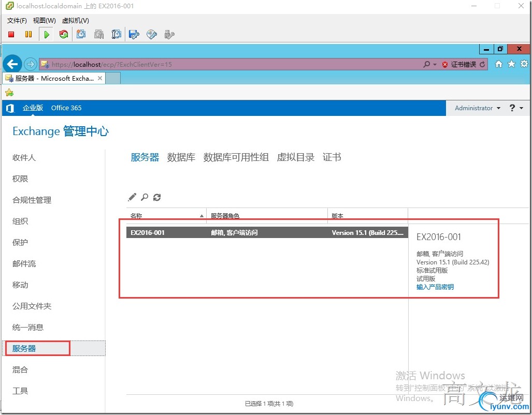
Task: Open the browser home page icon
Action: pyautogui.click(x=498, y=64)
